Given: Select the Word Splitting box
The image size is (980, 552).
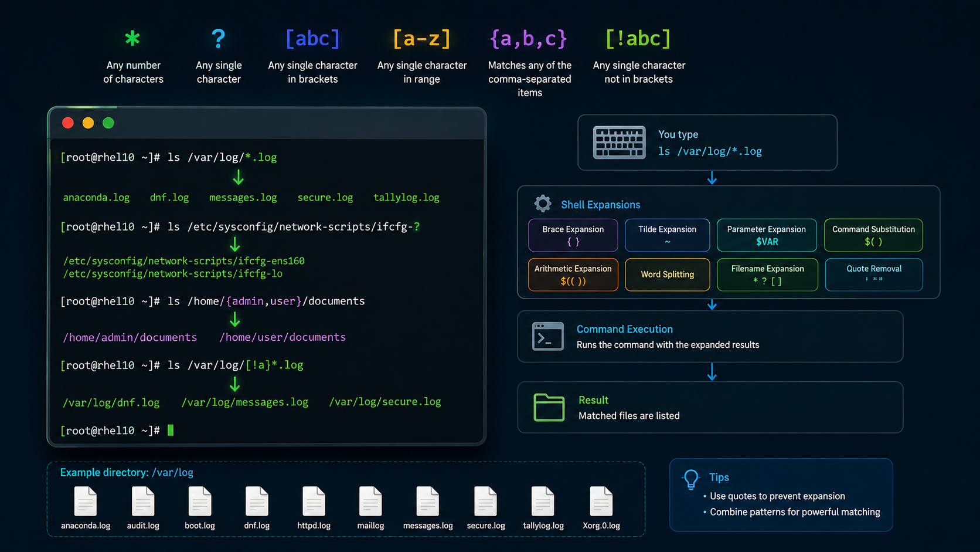Looking at the screenshot, I should (x=667, y=275).
